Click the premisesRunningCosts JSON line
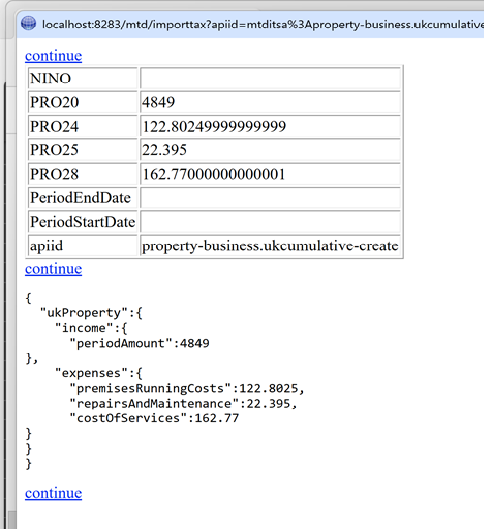The height and width of the screenshot is (529, 484). [187, 388]
